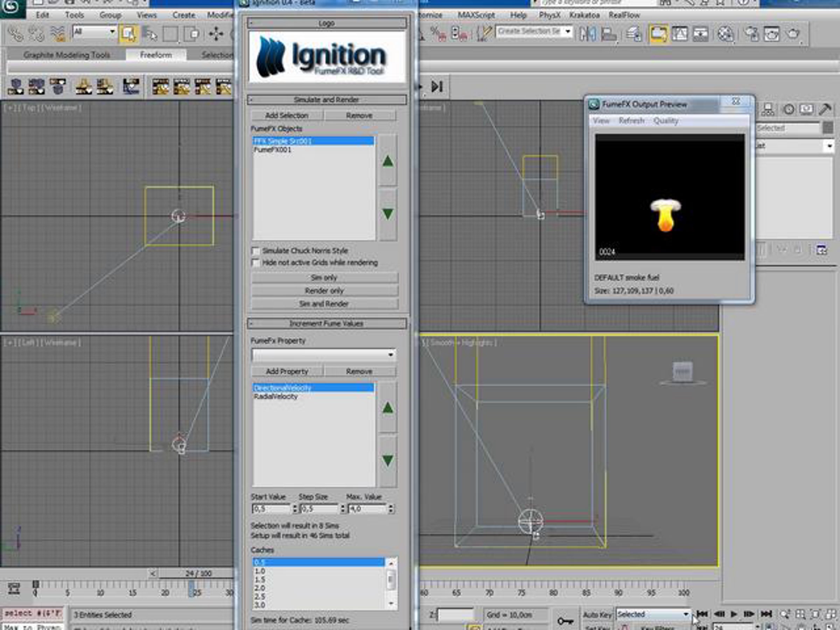Click the Sim only button
This screenshot has height=630, width=840.
[x=324, y=278]
